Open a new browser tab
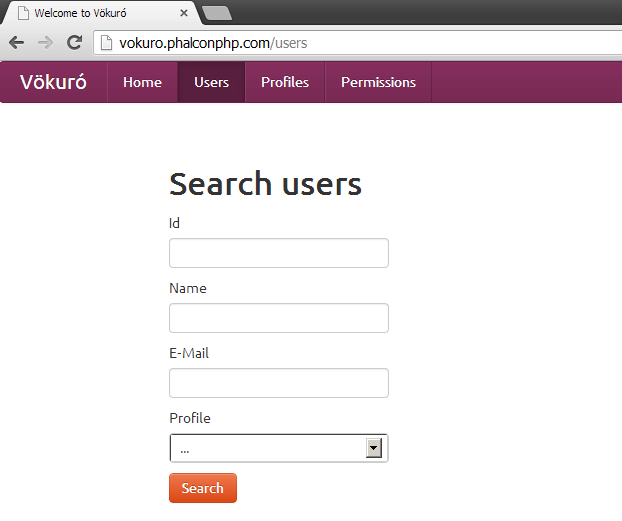 point(216,13)
